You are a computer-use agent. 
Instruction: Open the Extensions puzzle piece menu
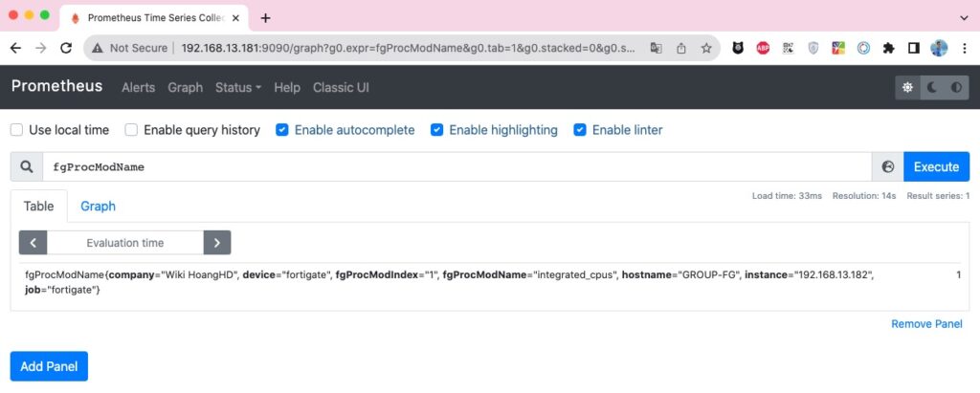889,48
